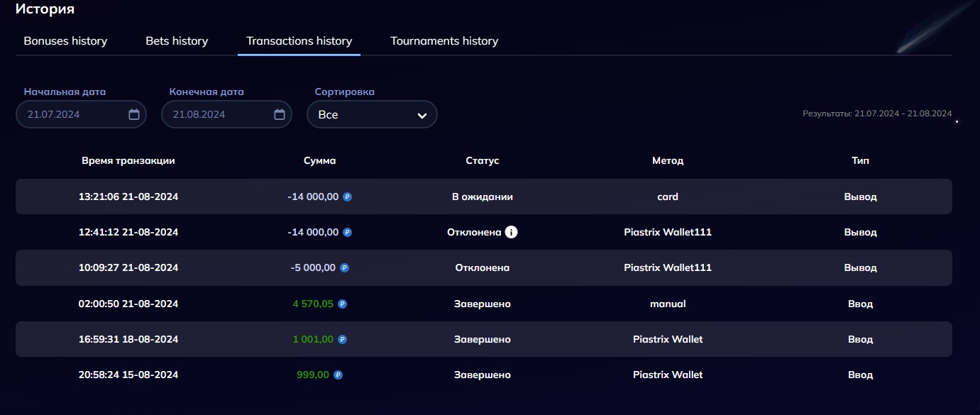This screenshot has height=415, width=980.
Task: Click the ruble icon beside 4 570,05
Action: pos(342,304)
